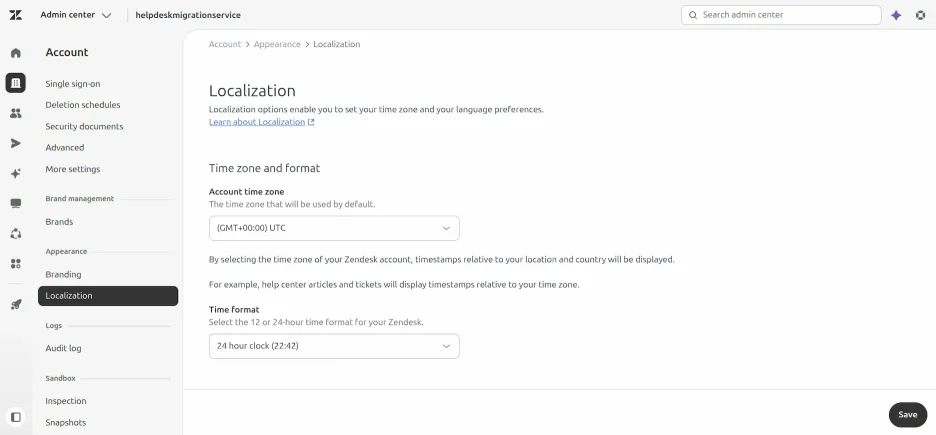Screen dimensions: 936x435
Task: Open Learn about Localization link
Action: (x=257, y=122)
